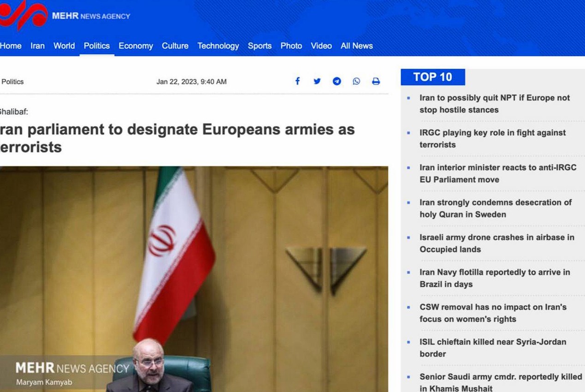Share article on Facebook icon
Screen dimensions: 585x392
[297, 81]
